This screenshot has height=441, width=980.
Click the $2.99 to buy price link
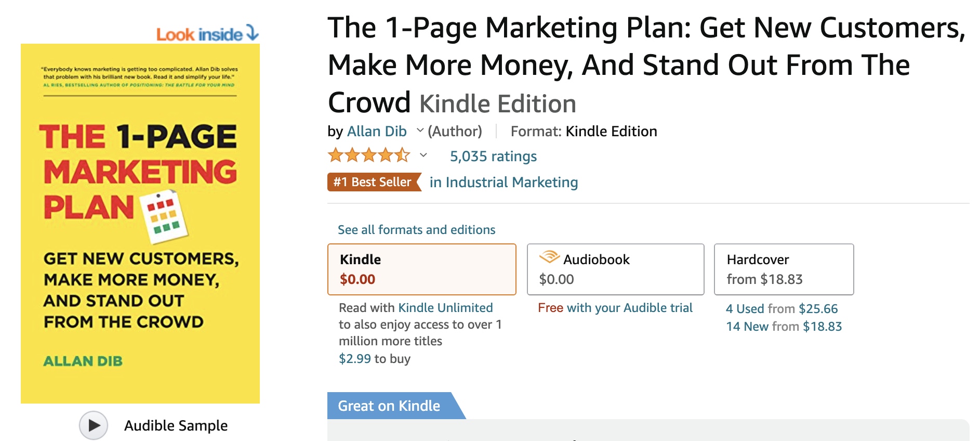[355, 359]
